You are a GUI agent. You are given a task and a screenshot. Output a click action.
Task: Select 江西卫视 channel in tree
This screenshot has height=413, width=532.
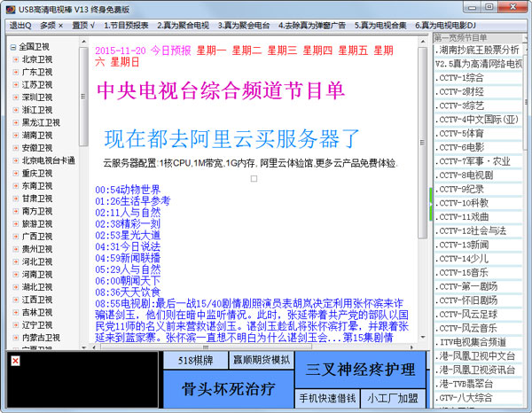tap(37, 300)
